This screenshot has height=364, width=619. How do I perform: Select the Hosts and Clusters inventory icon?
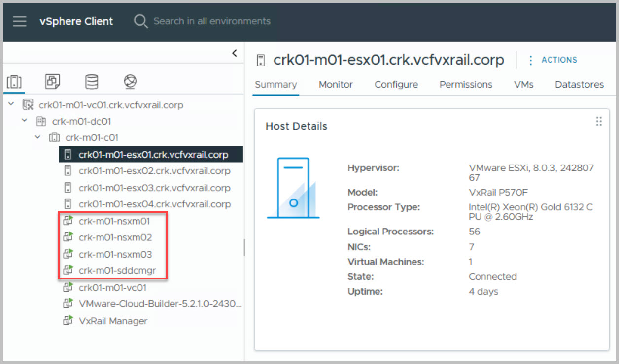tap(14, 82)
